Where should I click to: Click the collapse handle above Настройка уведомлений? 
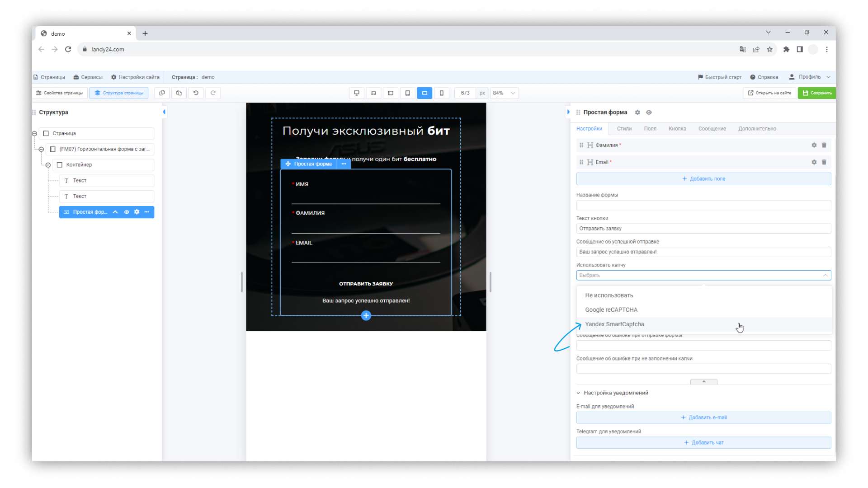[x=703, y=382]
